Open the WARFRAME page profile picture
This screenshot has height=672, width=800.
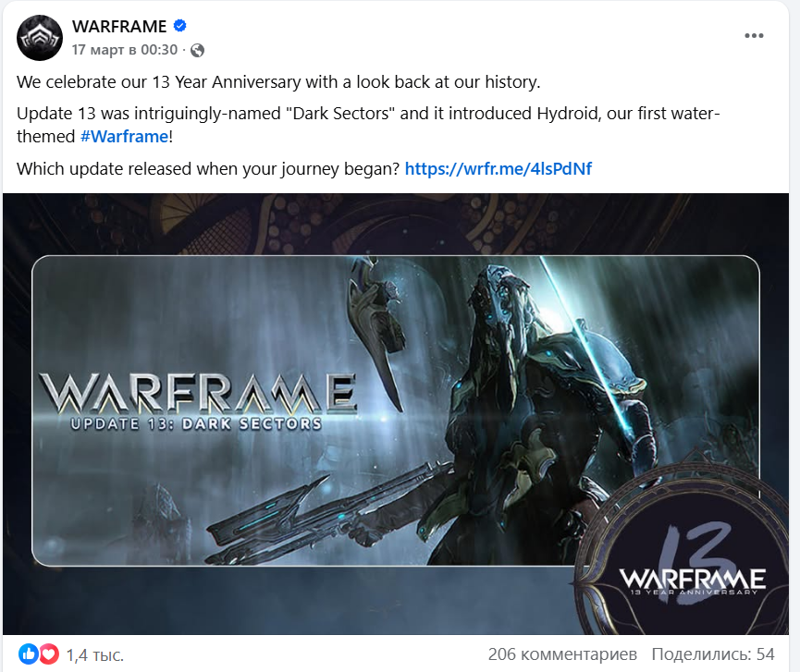(40, 38)
